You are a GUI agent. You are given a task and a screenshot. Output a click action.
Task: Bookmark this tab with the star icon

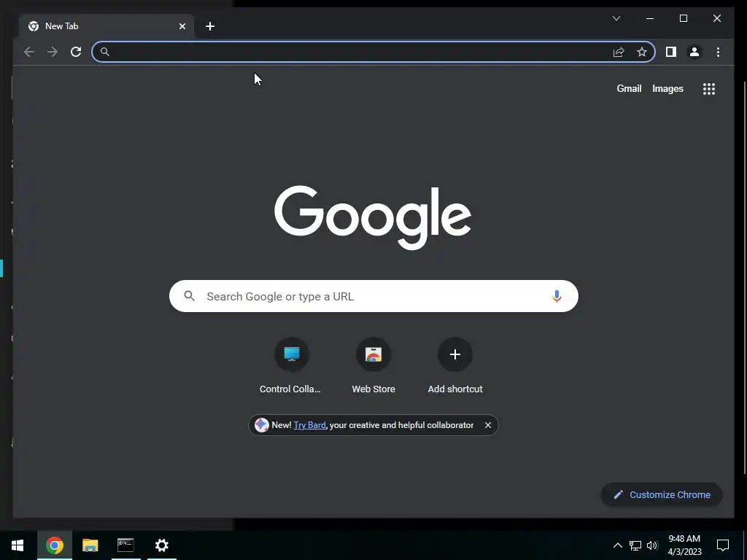[x=642, y=52]
